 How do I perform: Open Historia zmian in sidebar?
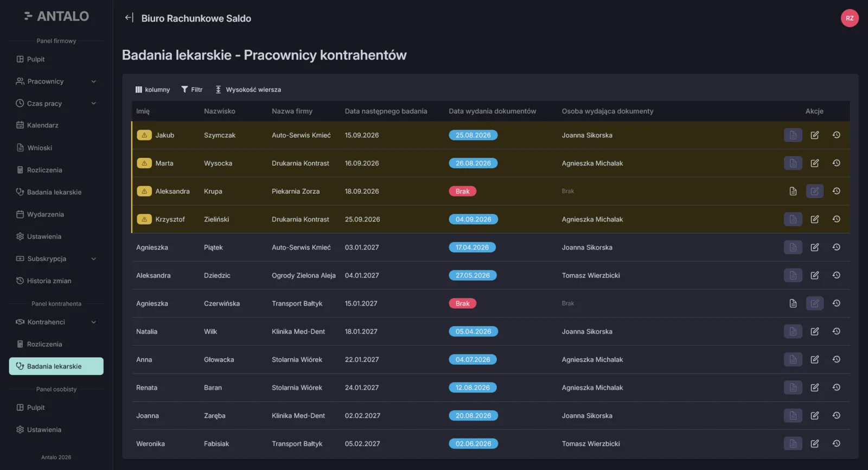point(56,281)
